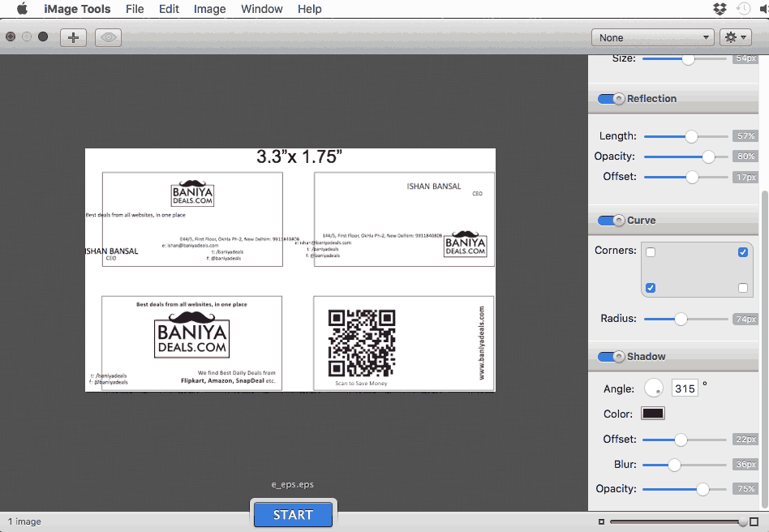Viewport: 769px width, 532px height.
Task: Click the large thumbnail size icon
Action: coord(754,521)
